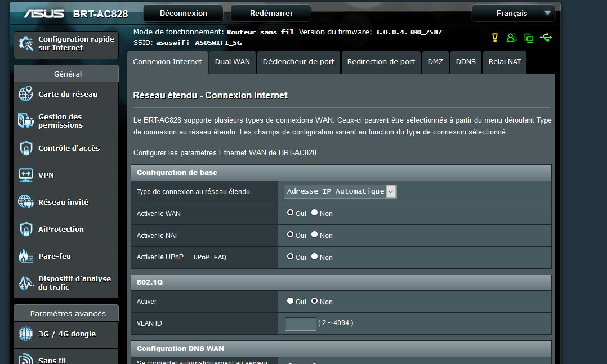
Task: Open the Contrôle d'accès menu label
Action: tap(69, 148)
